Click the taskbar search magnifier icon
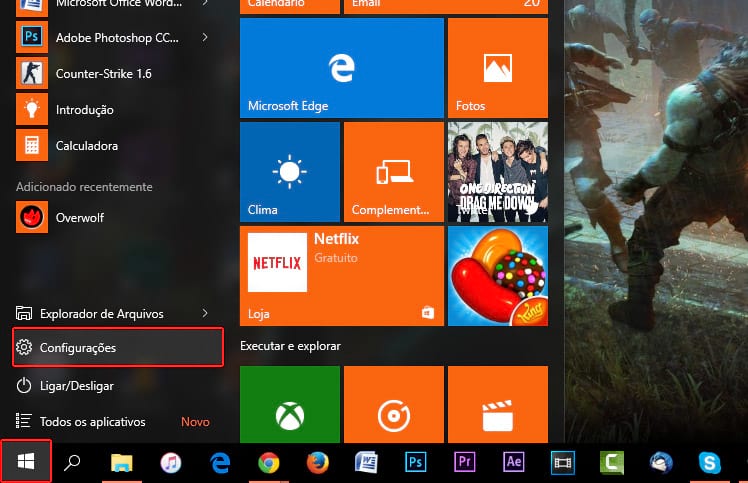The height and width of the screenshot is (483, 748). (72, 462)
